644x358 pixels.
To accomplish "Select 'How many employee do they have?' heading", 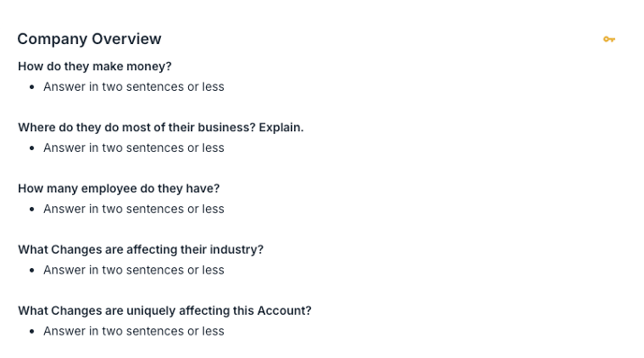I will [119, 188].
